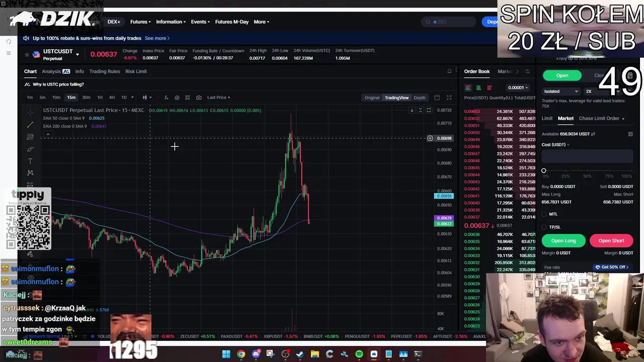
Task: Open the Last Price type dropdown
Action: click(x=219, y=98)
